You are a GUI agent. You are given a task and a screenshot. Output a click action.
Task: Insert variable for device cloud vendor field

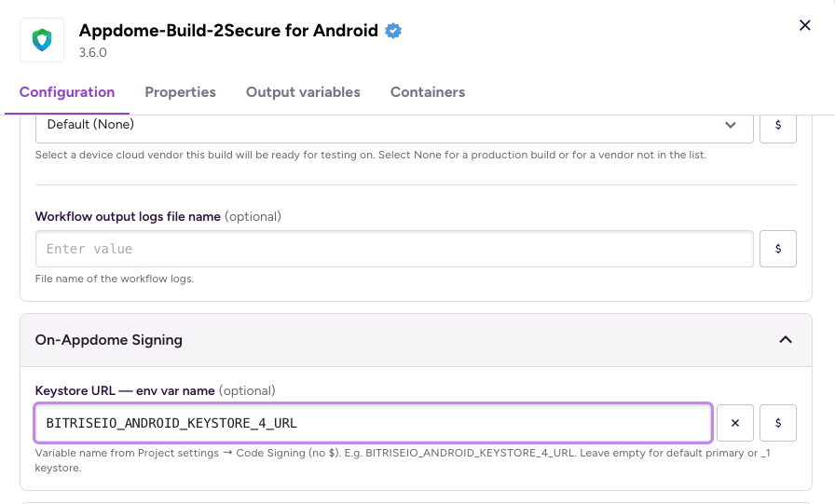click(x=778, y=125)
